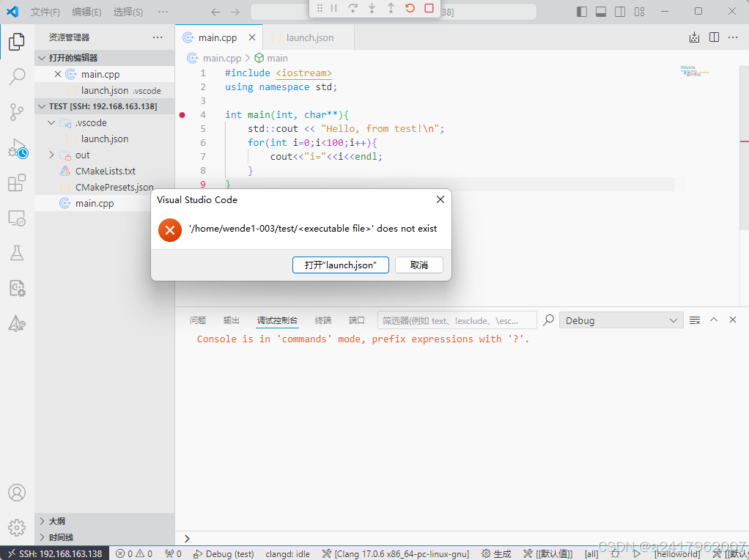Go back with navigation arrow
749x560 pixels.
click(216, 12)
